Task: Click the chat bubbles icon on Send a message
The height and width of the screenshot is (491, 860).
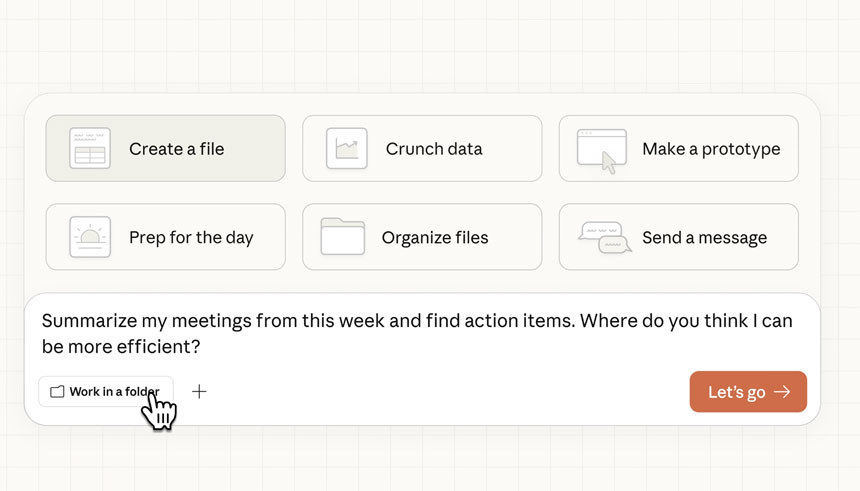Action: [x=604, y=238]
